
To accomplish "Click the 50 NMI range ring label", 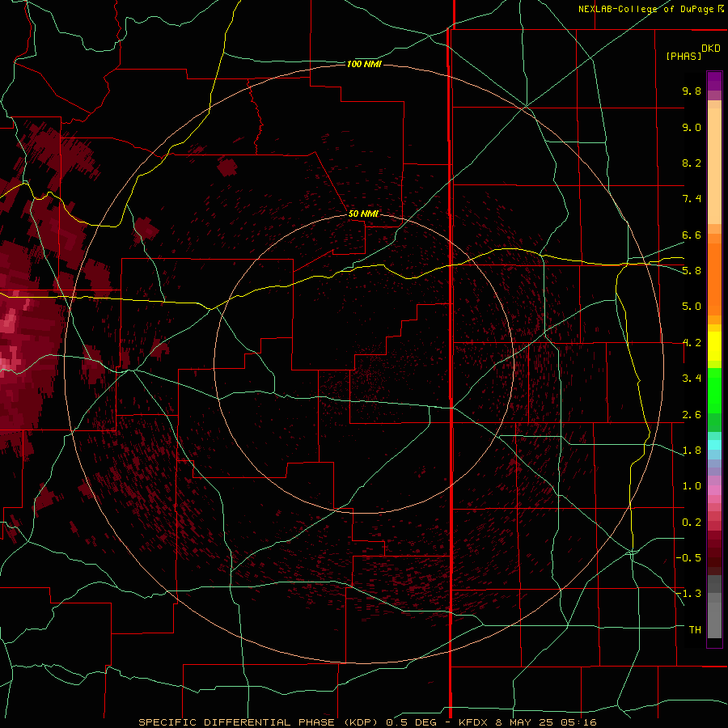I will pyautogui.click(x=363, y=214).
